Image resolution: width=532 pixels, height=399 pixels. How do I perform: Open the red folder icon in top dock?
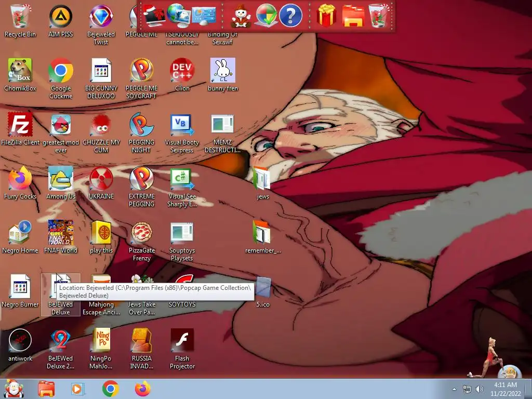[x=353, y=16]
